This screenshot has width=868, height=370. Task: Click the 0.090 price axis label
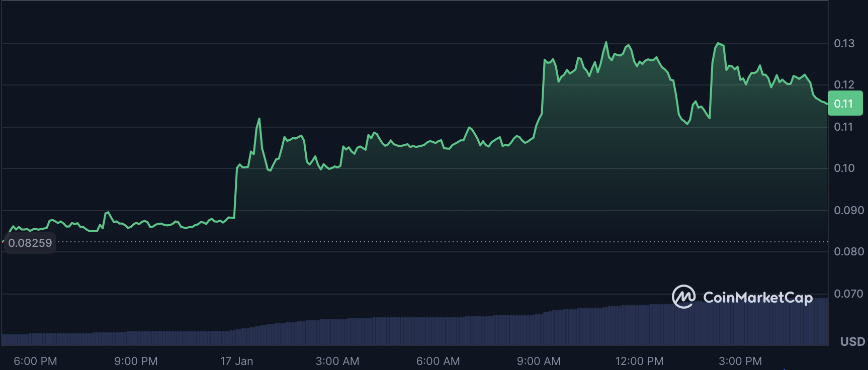click(849, 210)
